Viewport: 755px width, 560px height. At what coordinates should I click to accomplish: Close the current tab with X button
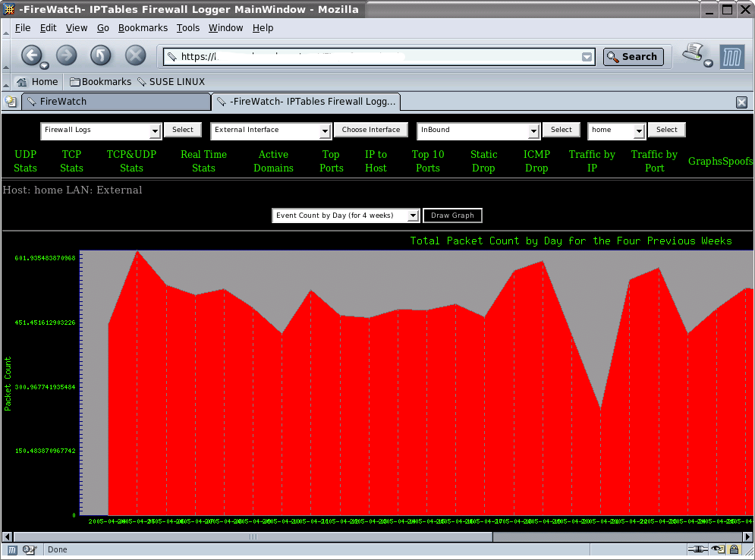[x=742, y=102]
